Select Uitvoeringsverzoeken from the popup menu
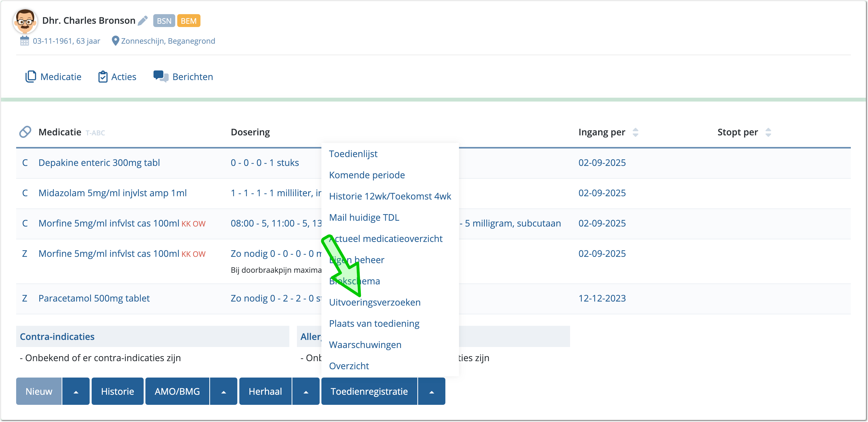This screenshot has width=868, height=422. (374, 302)
